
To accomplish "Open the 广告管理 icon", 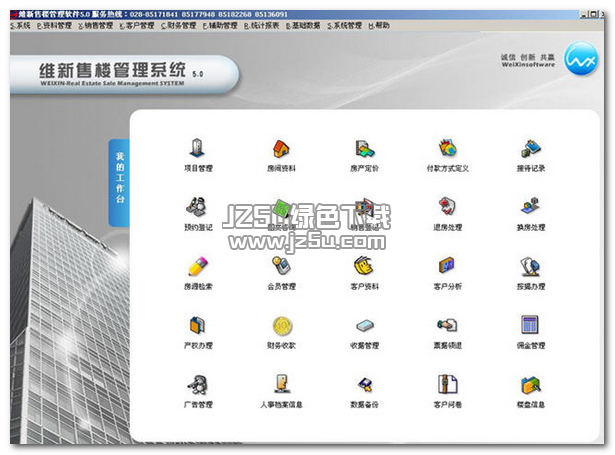I will 197,385.
